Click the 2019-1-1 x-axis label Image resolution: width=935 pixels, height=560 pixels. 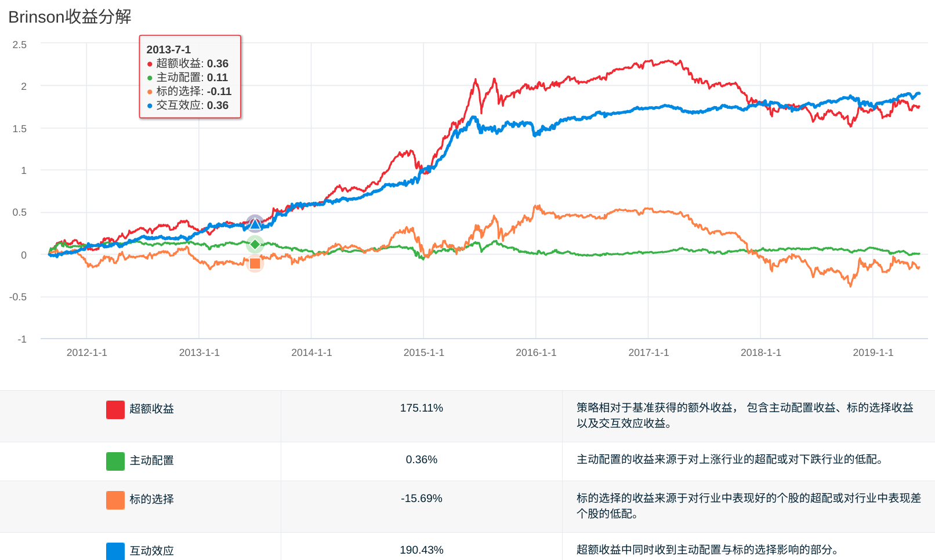[873, 352]
